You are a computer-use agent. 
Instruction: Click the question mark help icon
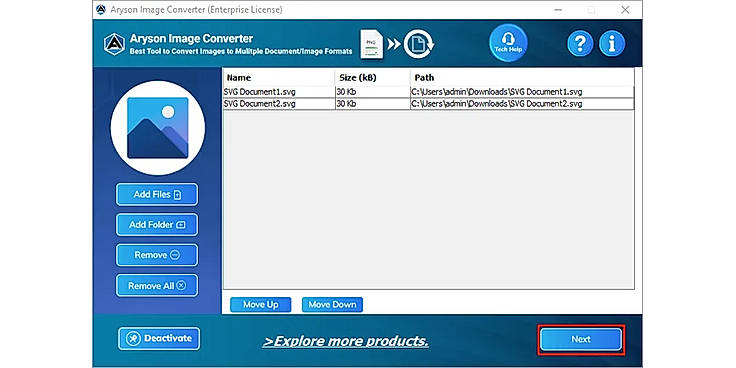click(580, 44)
